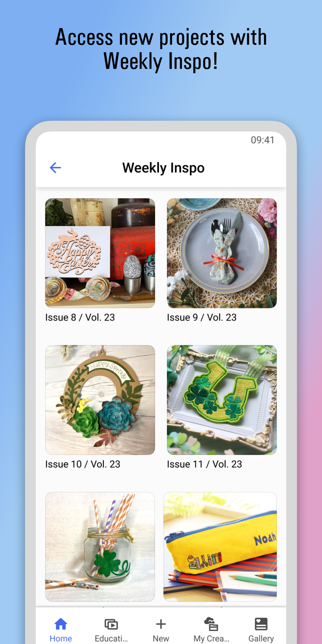
Task: Tap the plus icon for New
Action: point(161,624)
